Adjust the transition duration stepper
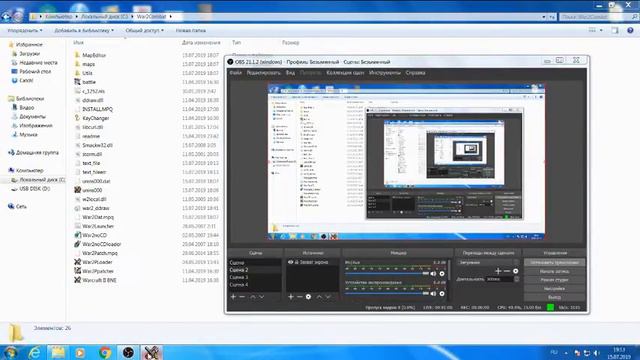Image resolution: width=640 pixels, height=360 pixels. [517, 279]
